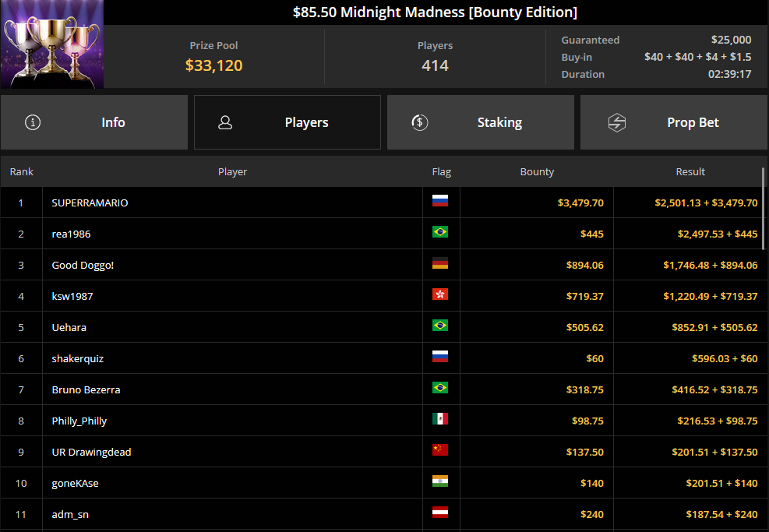Click German flag for Good Doggo!

click(440, 263)
